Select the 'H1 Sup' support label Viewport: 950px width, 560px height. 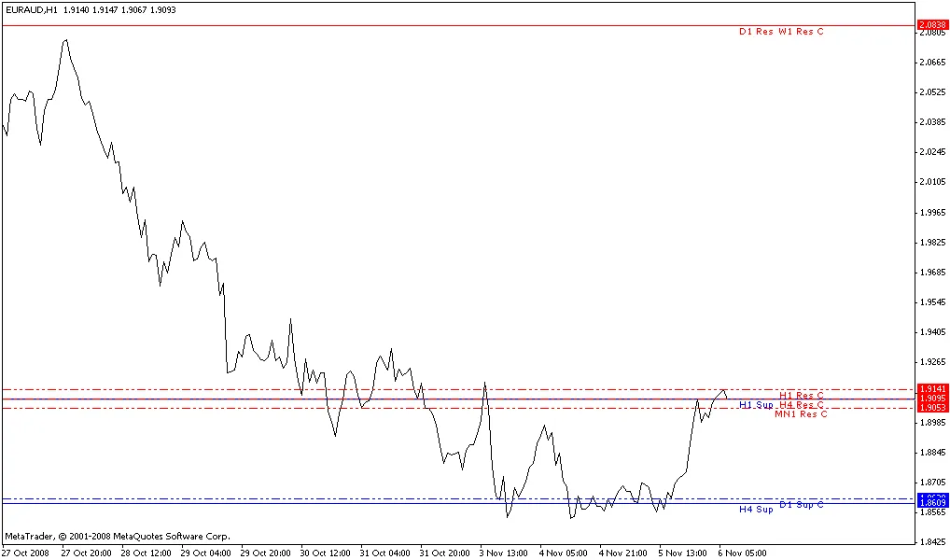(756, 405)
